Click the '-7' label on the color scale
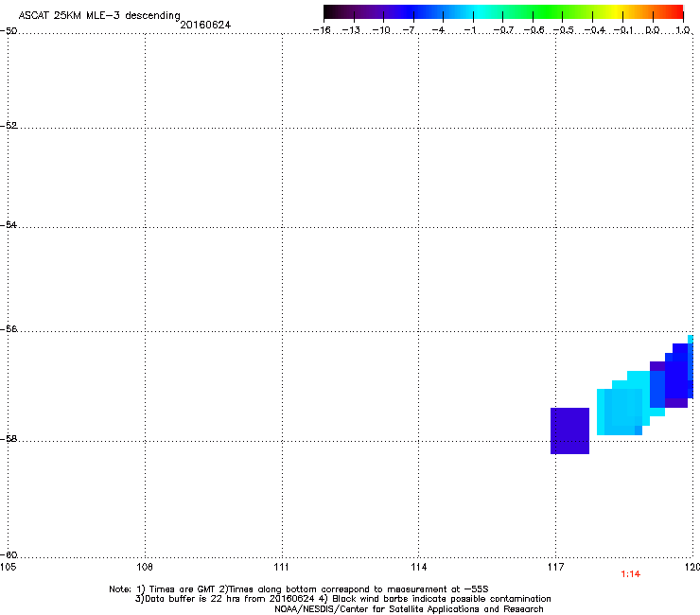Viewport: 700px width, 615px height. point(411,30)
